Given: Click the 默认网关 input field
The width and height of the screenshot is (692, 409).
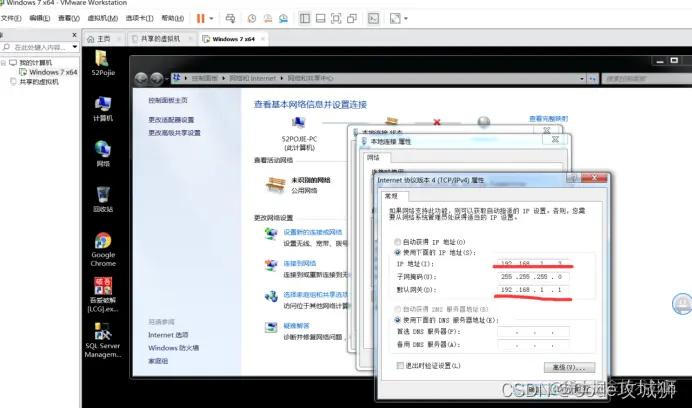Looking at the screenshot, I should coord(533,290).
